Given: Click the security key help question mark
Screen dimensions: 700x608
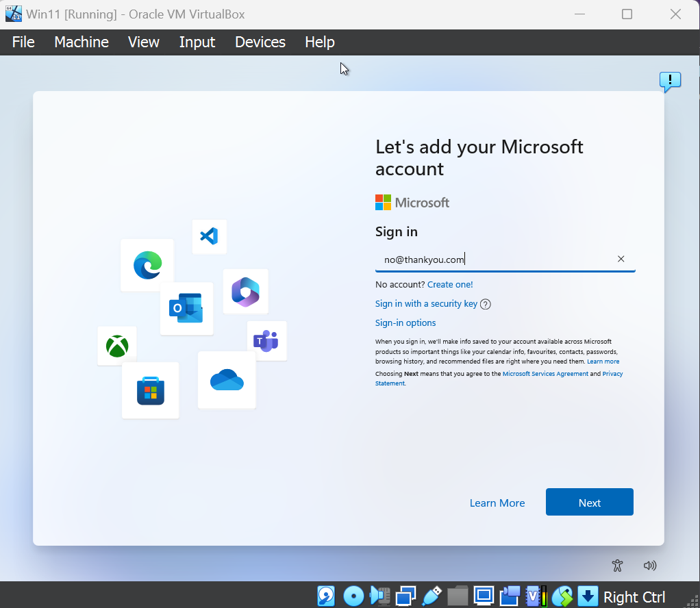Looking at the screenshot, I should [486, 305].
